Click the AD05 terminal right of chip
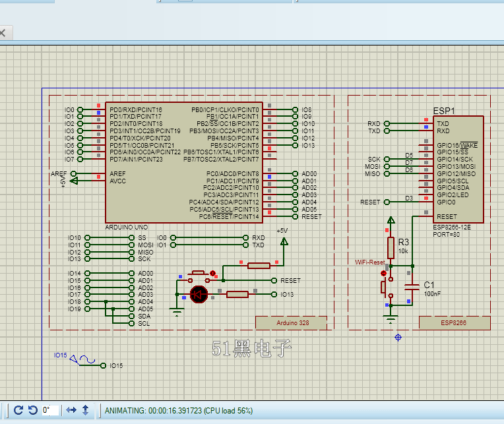This screenshot has height=424, width=504. pyautogui.click(x=295, y=210)
